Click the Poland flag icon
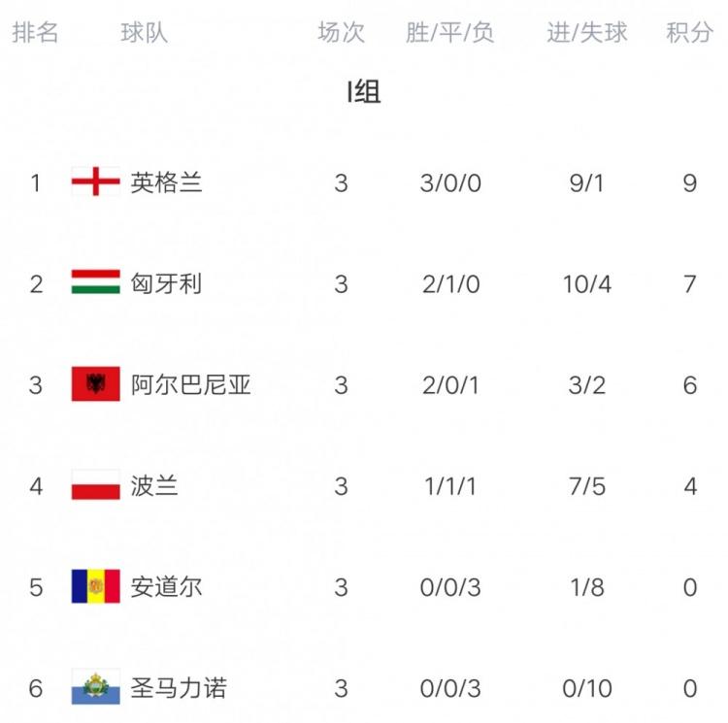 [x=95, y=485]
